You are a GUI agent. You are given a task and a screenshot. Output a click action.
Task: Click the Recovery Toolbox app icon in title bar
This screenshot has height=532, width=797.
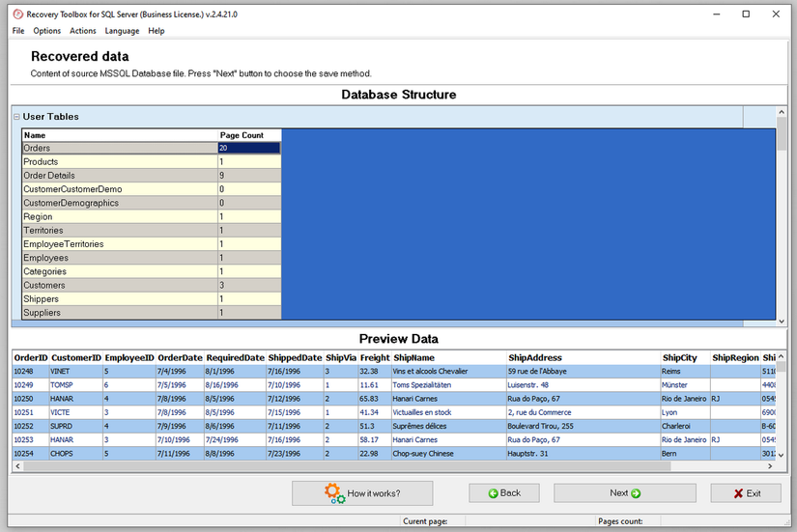click(x=17, y=14)
